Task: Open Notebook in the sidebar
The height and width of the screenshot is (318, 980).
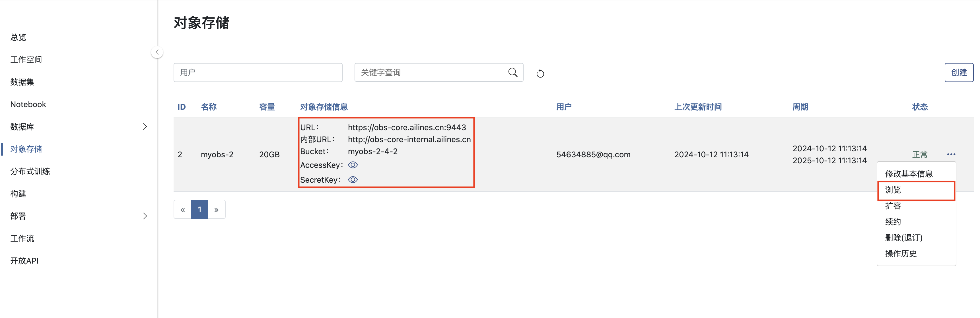Action: coord(28,104)
